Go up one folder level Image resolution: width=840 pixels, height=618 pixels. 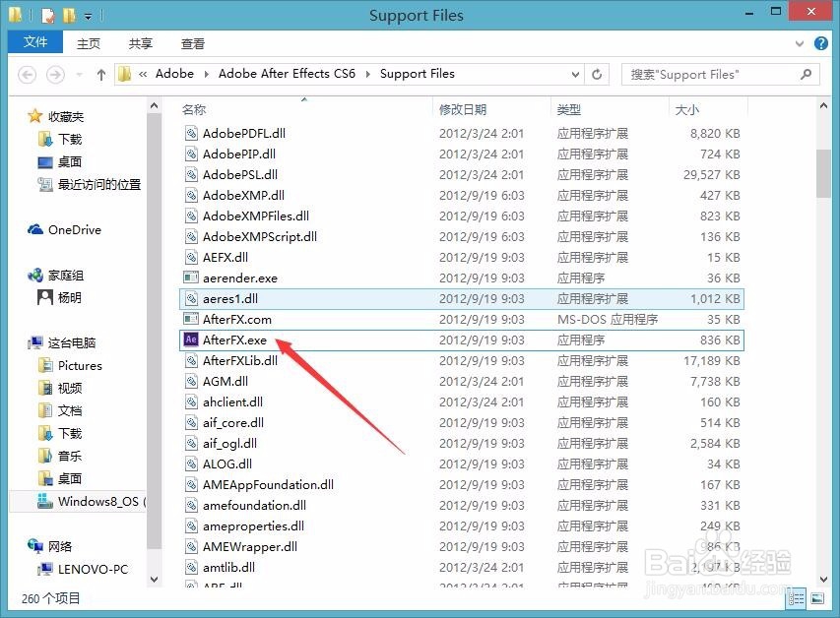[101, 75]
